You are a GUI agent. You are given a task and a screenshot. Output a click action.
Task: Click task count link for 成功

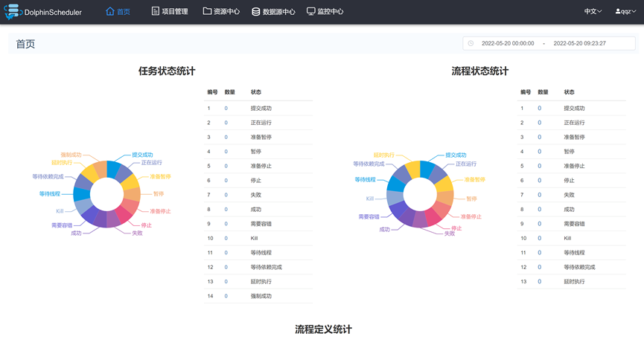pyautogui.click(x=226, y=209)
